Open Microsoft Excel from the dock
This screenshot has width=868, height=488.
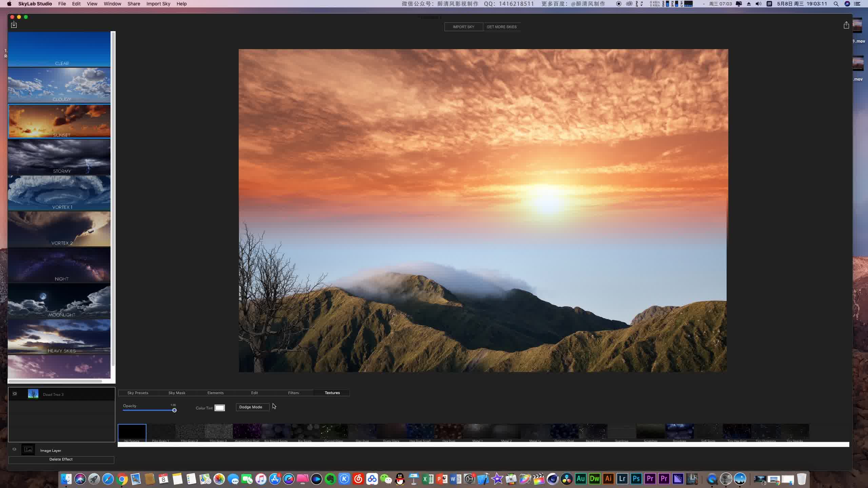point(428,479)
